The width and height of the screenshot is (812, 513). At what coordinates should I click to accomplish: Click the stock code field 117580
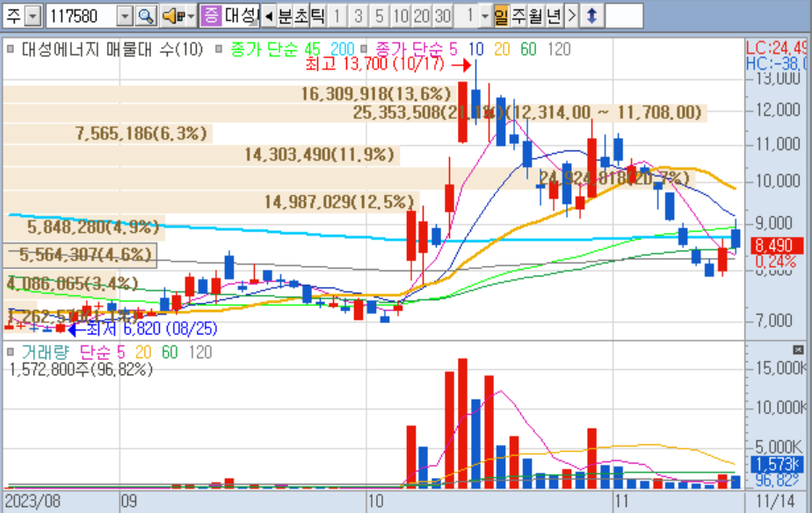coord(82,17)
